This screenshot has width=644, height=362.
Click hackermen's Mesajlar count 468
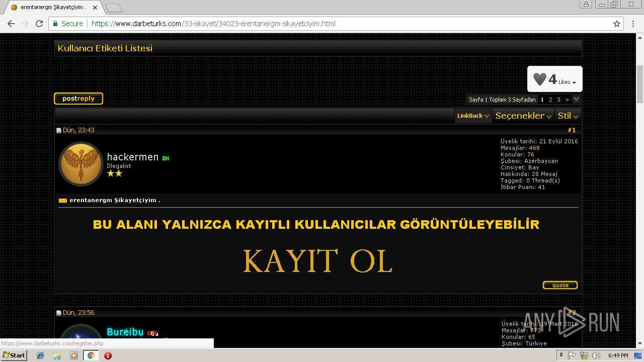coord(534,148)
